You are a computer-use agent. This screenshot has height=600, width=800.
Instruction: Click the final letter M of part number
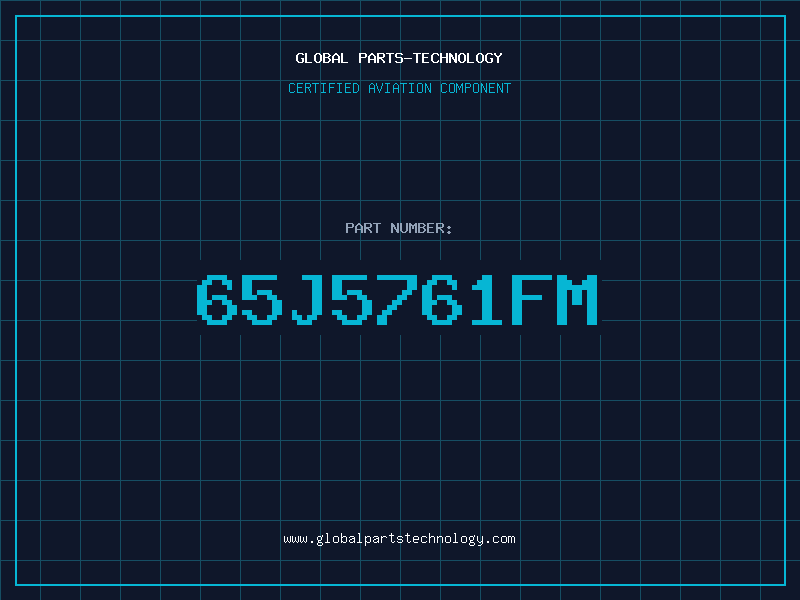tap(578, 299)
